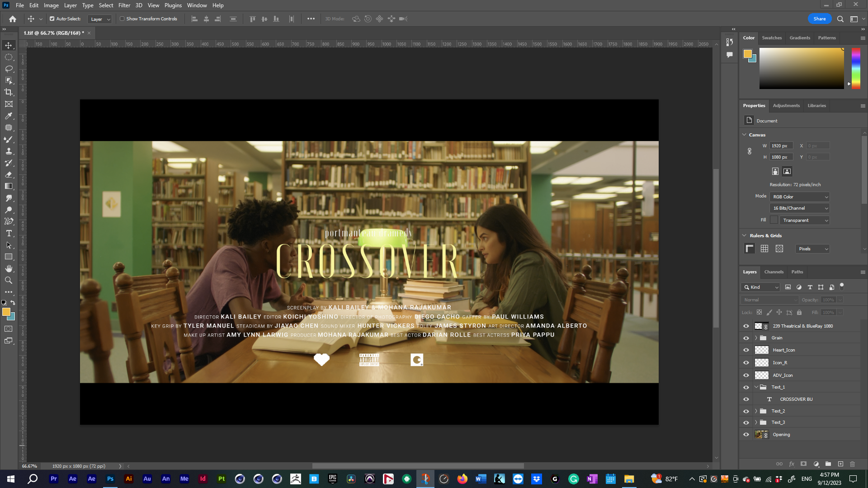
Task: Click the foreground color swatch in Color panel
Action: click(x=747, y=54)
